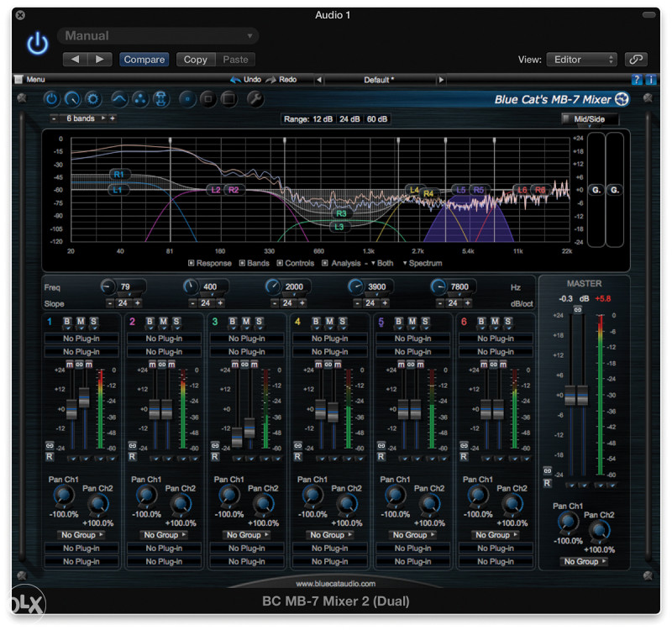672x630 pixels.
Task: Toggle the Bands display checkbox
Action: [x=242, y=263]
